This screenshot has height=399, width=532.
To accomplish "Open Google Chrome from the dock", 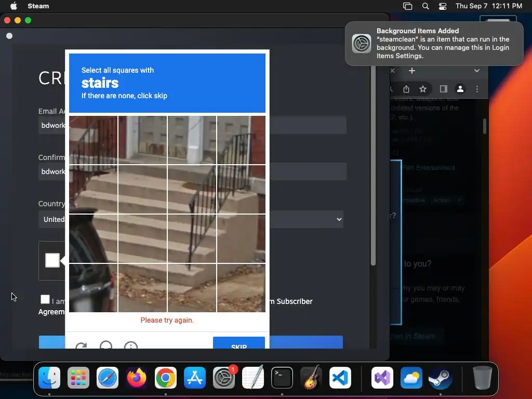I will (x=166, y=378).
